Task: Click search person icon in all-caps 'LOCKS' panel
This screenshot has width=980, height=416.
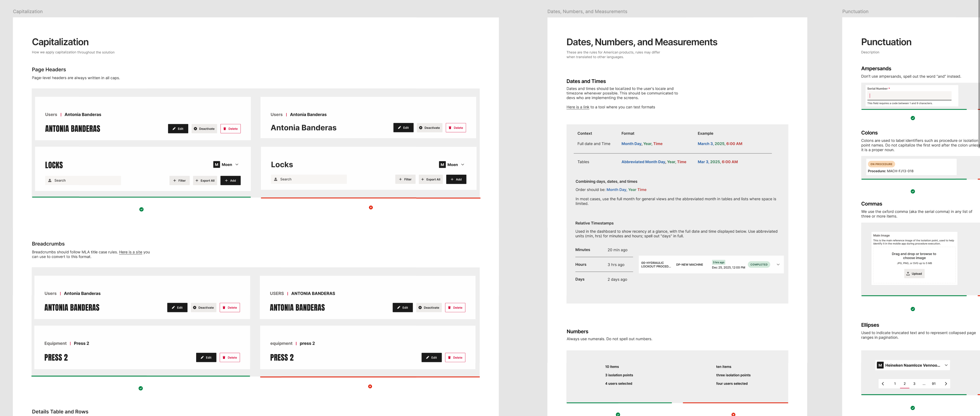Action: point(50,180)
